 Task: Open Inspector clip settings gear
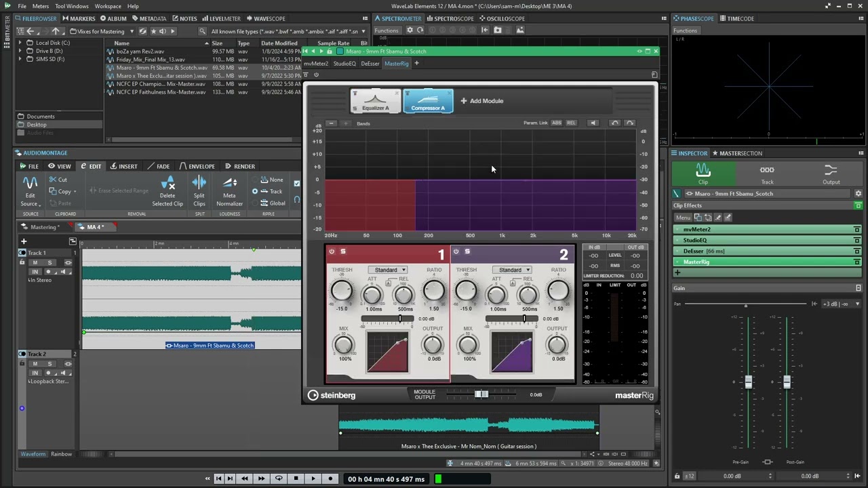pyautogui.click(x=858, y=194)
